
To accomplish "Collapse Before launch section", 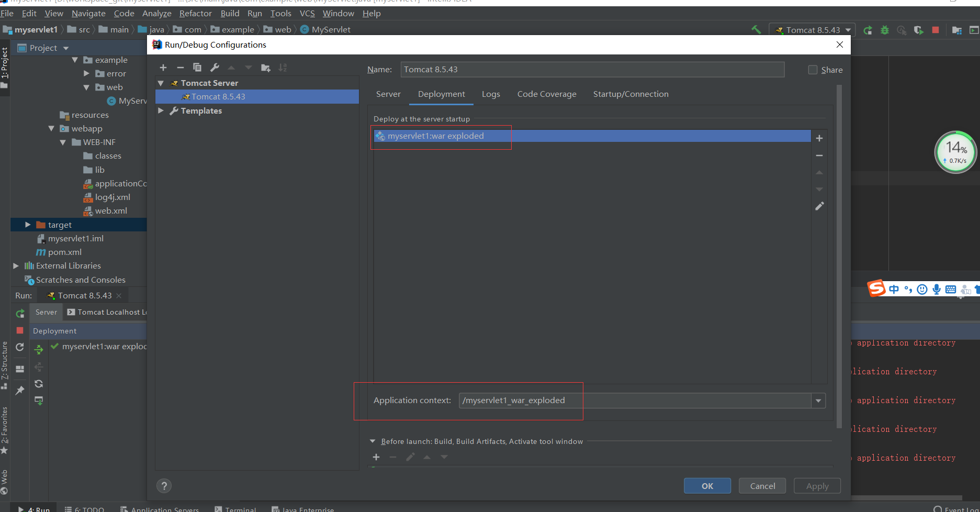I will pyautogui.click(x=373, y=441).
